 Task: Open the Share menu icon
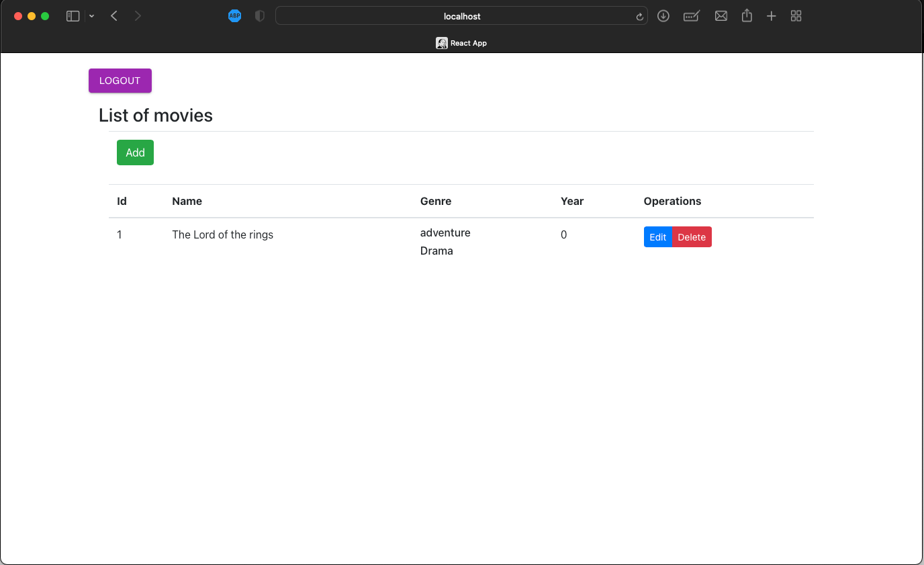pyautogui.click(x=747, y=15)
